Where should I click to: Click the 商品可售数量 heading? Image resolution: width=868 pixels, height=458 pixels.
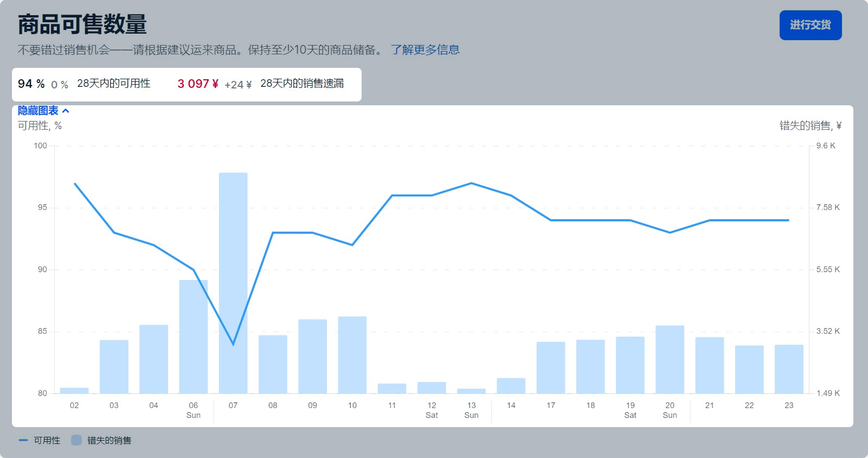click(x=82, y=25)
